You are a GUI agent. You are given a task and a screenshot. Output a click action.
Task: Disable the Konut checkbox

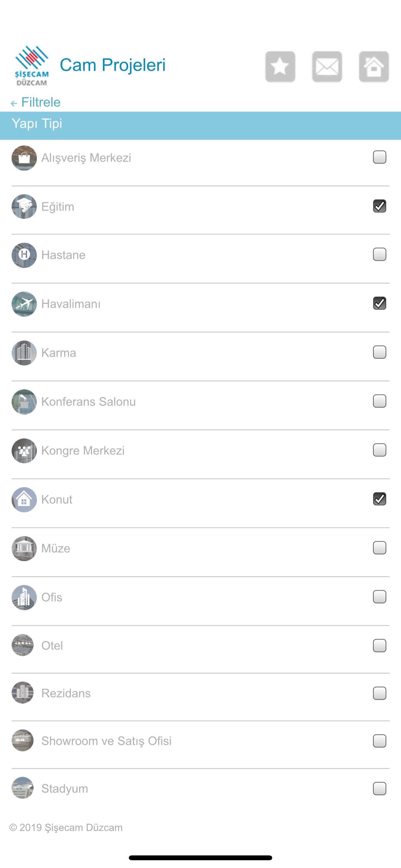point(379,499)
